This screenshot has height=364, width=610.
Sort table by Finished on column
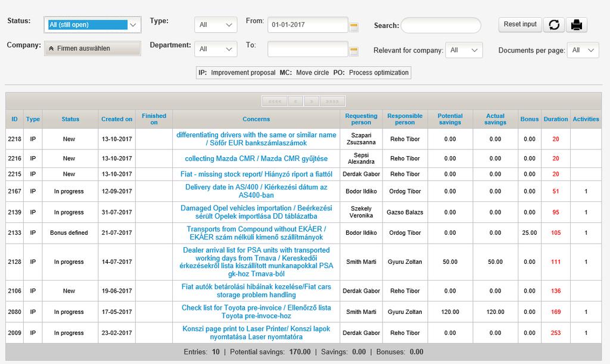click(x=154, y=119)
